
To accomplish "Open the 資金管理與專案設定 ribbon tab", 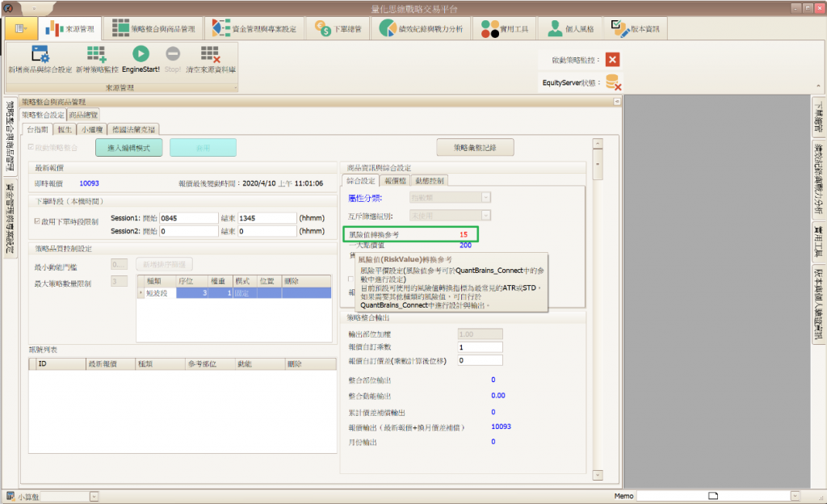I will click(254, 29).
